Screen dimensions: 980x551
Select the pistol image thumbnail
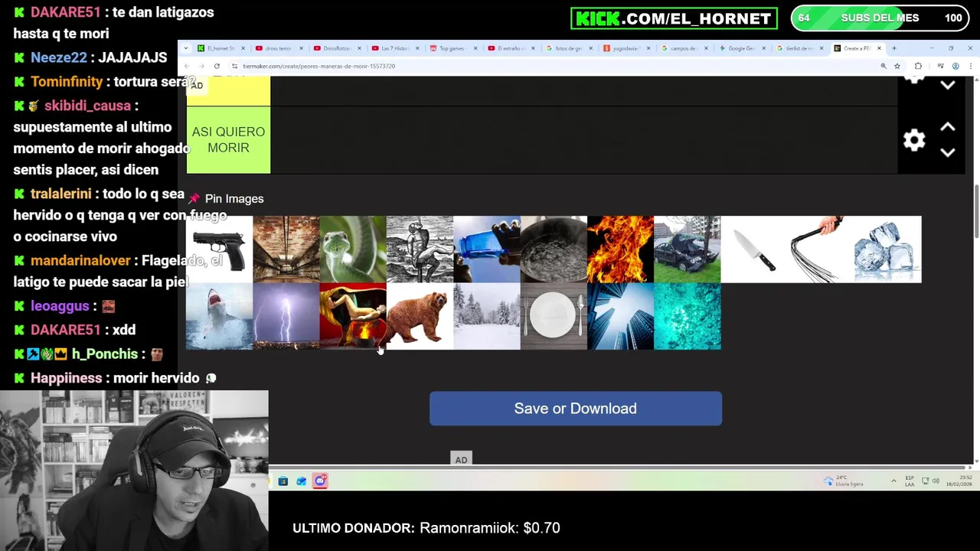219,249
